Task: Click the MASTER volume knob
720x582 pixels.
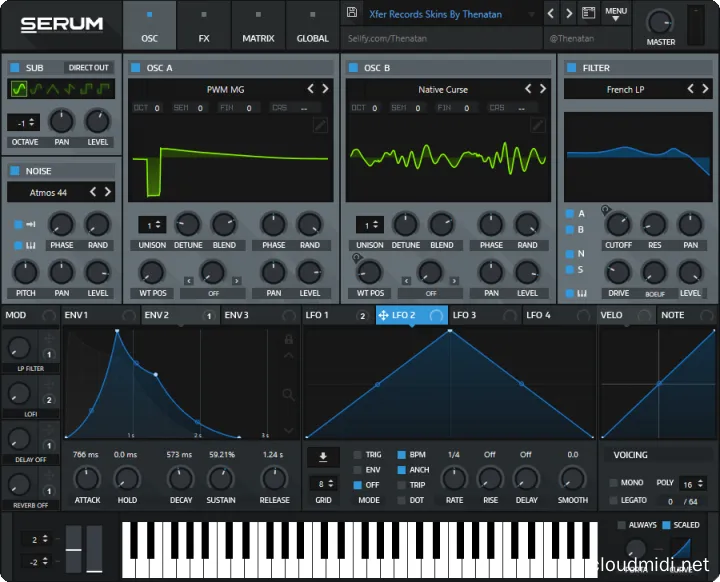Action: click(x=660, y=22)
